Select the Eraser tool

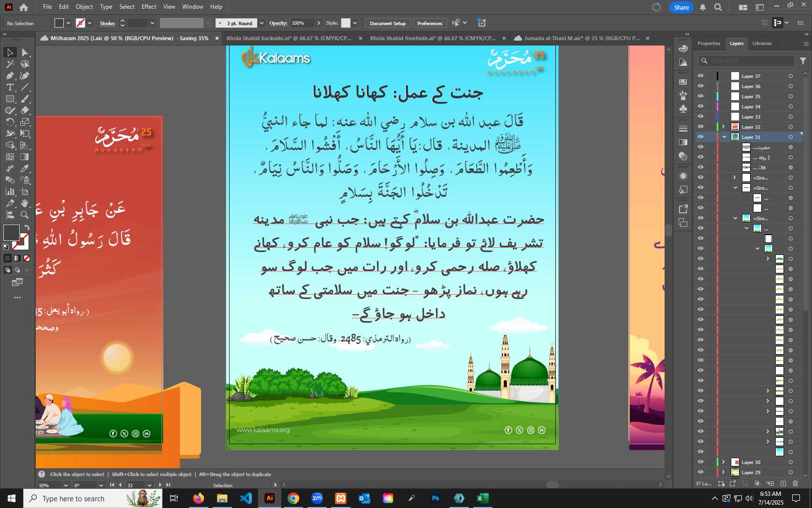[25, 110]
